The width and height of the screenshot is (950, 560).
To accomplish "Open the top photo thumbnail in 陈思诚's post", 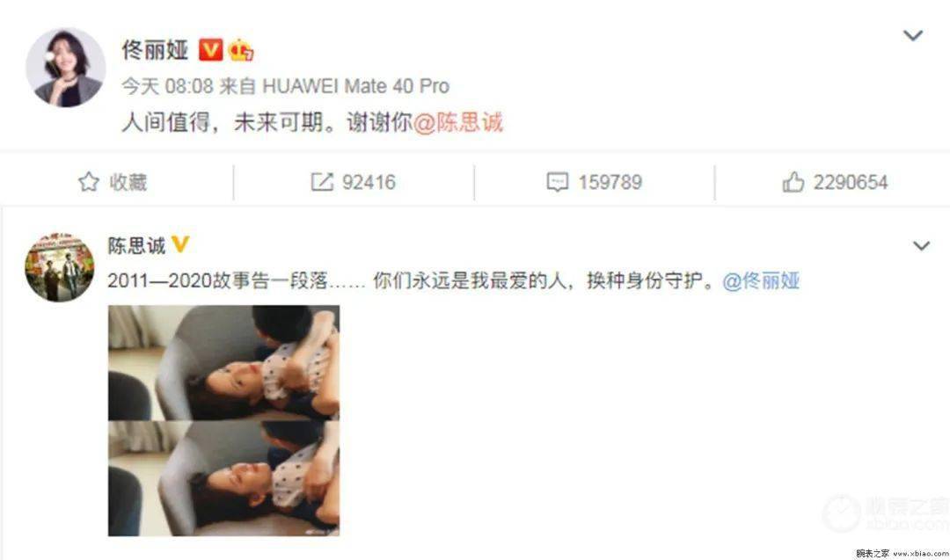I will pos(223,363).
